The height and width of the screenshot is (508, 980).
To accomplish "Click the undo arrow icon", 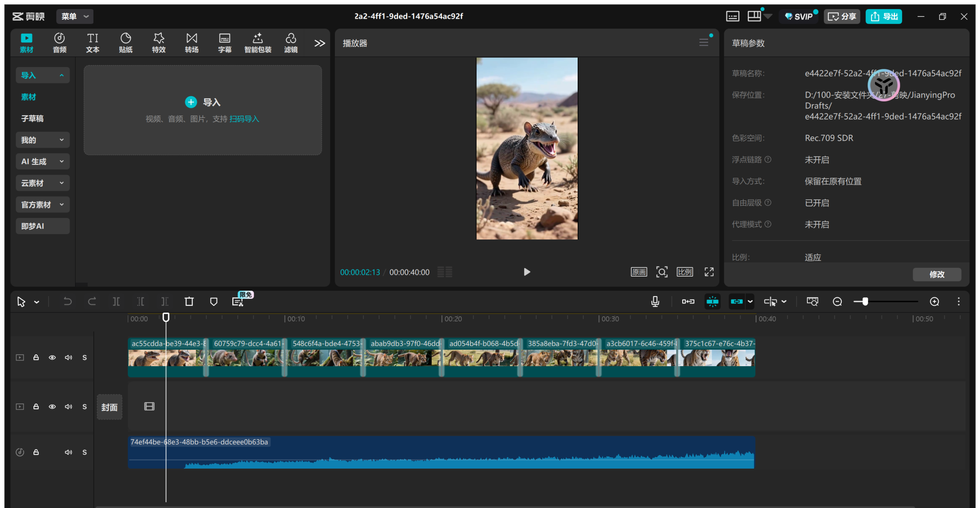I will (x=67, y=301).
